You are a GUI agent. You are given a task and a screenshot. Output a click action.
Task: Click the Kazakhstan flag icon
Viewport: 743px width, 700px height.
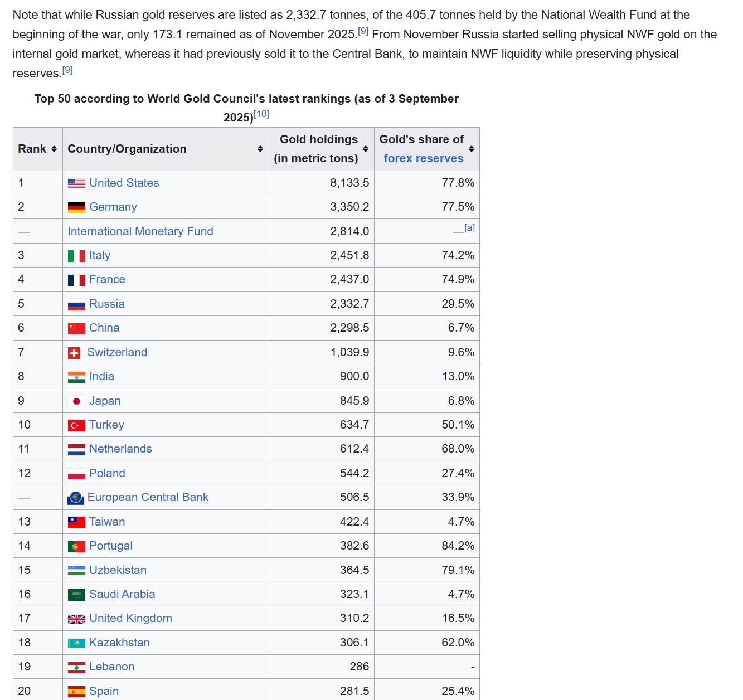(x=76, y=643)
